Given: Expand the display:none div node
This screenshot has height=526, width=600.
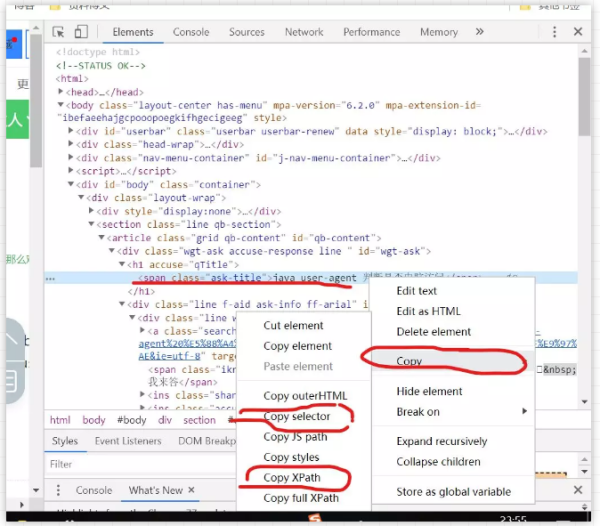Looking at the screenshot, I should tap(91, 210).
